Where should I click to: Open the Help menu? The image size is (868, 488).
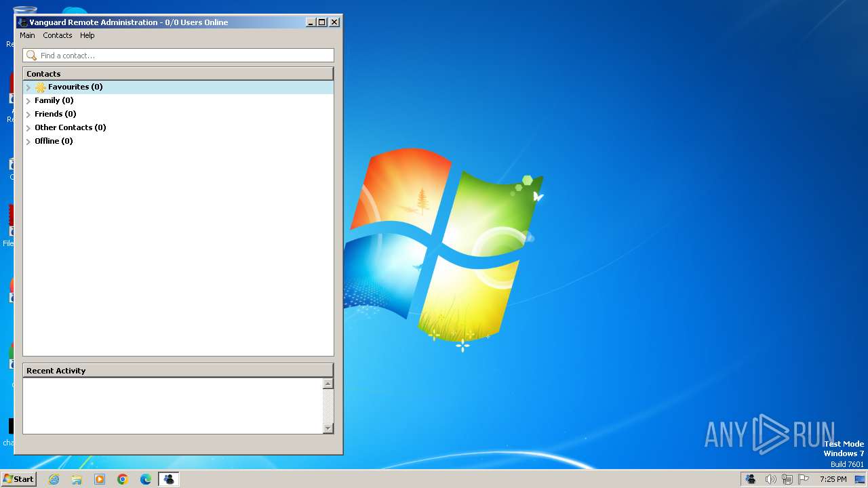click(87, 35)
